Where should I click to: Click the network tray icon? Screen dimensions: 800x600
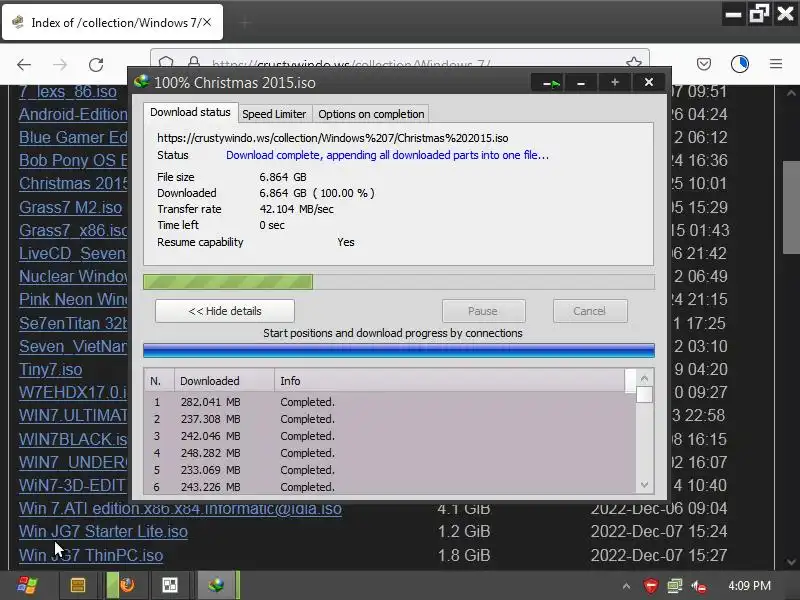(674, 586)
